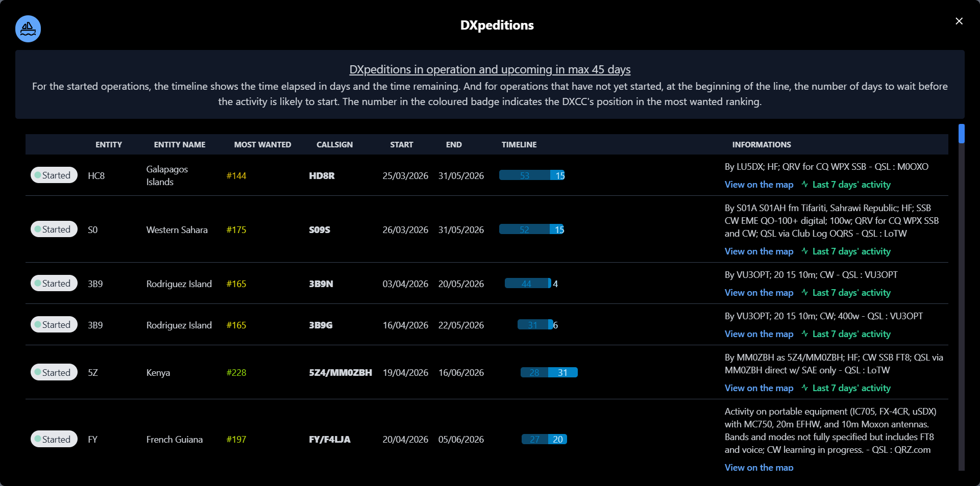This screenshot has height=486, width=980.
Task: Open View on the map for 5Z4/MM0ZBH
Action: 759,388
